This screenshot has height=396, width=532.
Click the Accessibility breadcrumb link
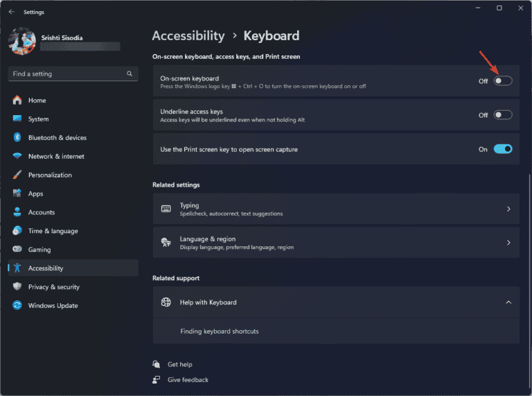click(188, 36)
